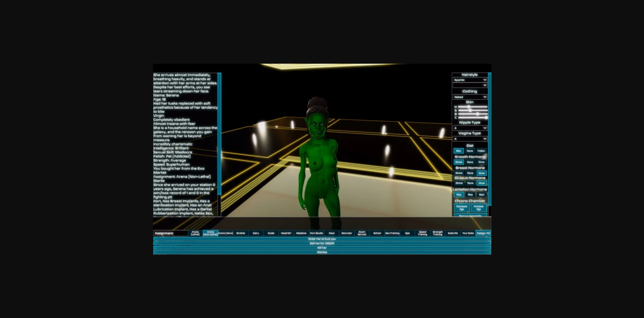Expand the empty second hairstyle dropdown

point(470,85)
